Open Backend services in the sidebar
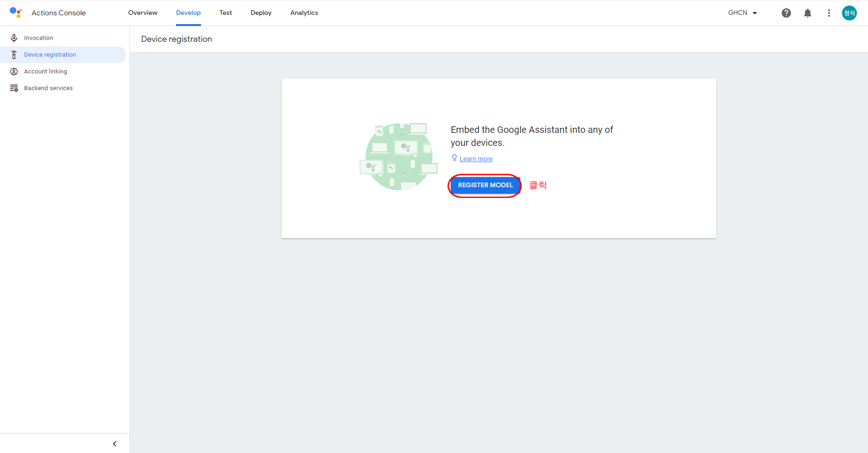The width and height of the screenshot is (868, 453). (63, 88)
